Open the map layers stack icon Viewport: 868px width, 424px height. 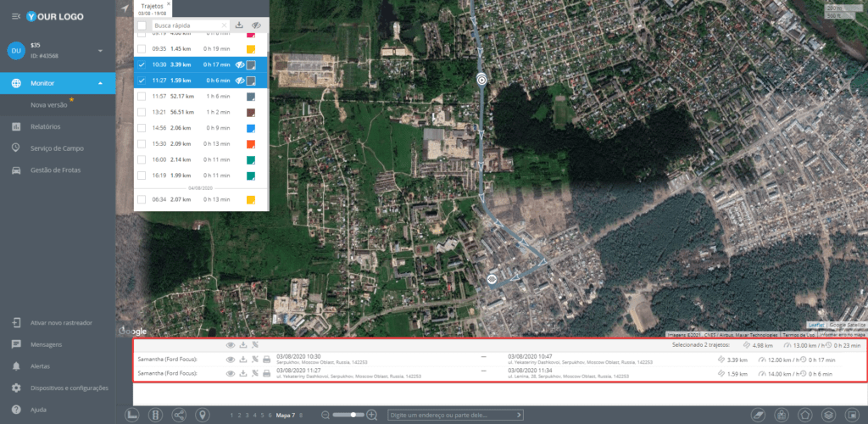828,415
